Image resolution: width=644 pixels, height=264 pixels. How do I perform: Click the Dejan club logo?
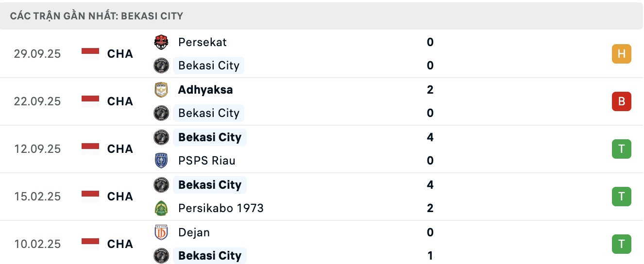161,232
